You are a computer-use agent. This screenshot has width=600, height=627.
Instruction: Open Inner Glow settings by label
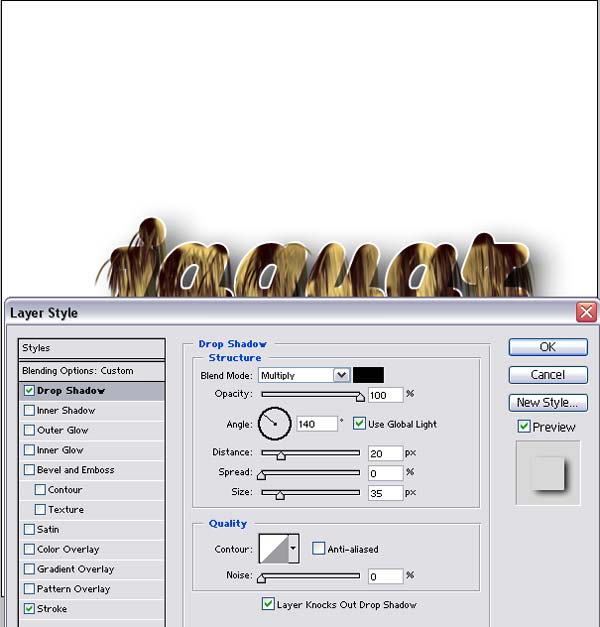click(x=60, y=450)
